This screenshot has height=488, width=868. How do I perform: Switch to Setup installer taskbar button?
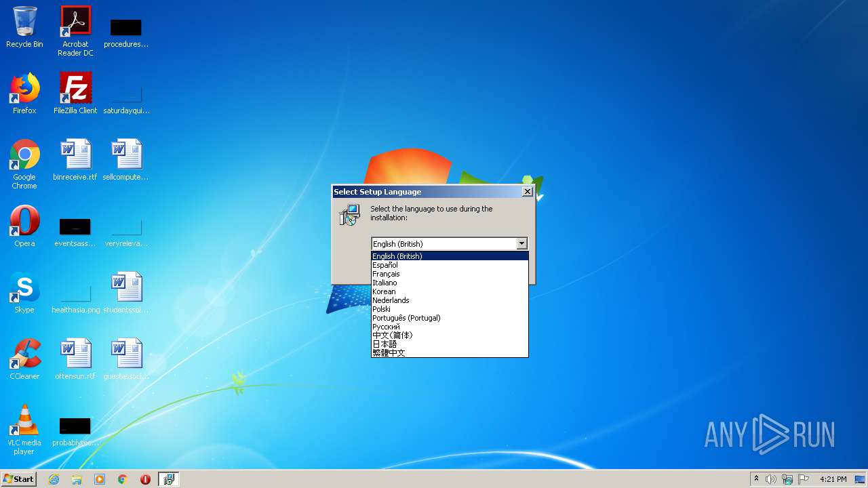click(169, 479)
